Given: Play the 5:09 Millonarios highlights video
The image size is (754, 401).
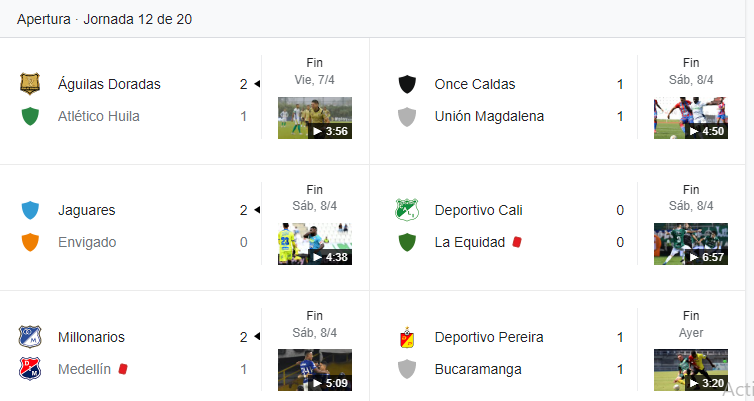Looking at the screenshot, I should coord(314,370).
